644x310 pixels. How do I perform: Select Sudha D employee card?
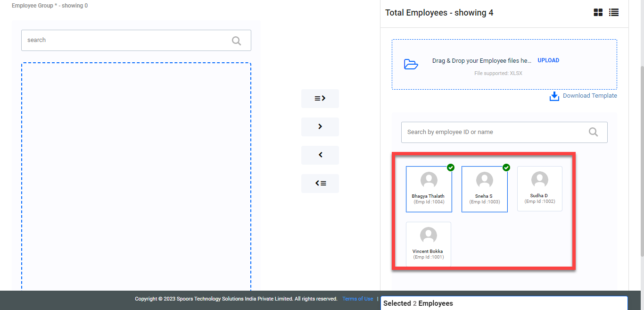(539, 189)
